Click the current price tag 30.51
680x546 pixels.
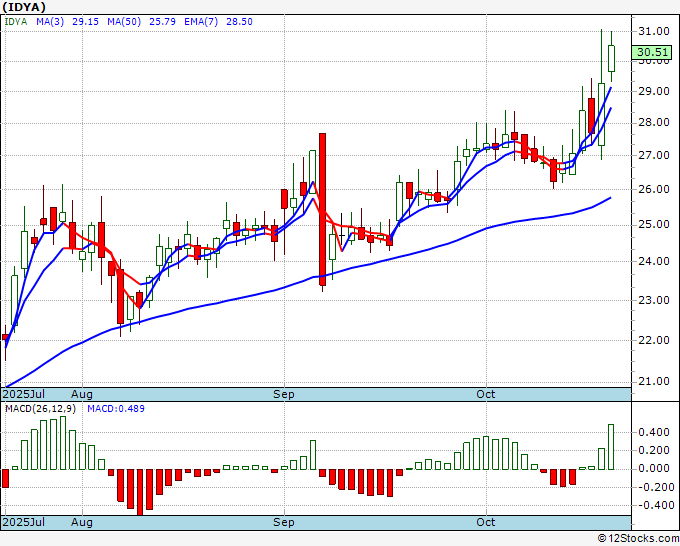[x=652, y=52]
